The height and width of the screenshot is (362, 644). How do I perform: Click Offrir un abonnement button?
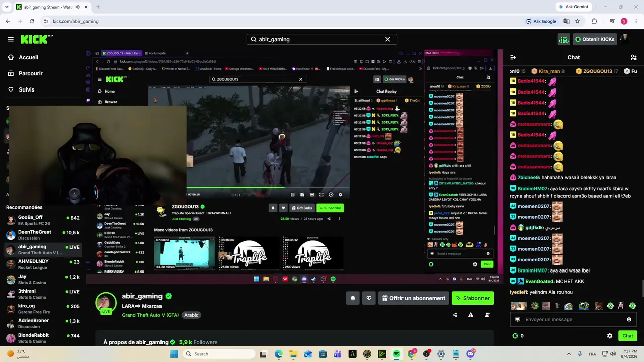tap(414, 298)
